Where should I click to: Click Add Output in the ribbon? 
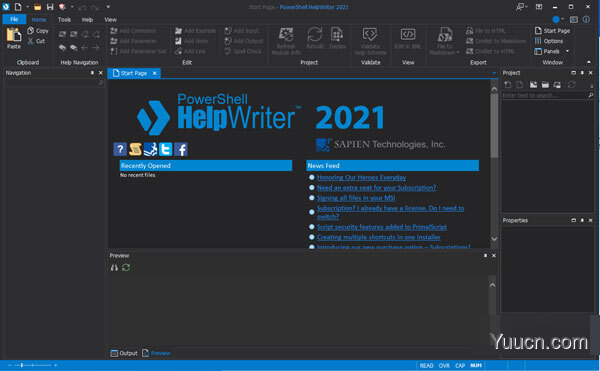244,41
